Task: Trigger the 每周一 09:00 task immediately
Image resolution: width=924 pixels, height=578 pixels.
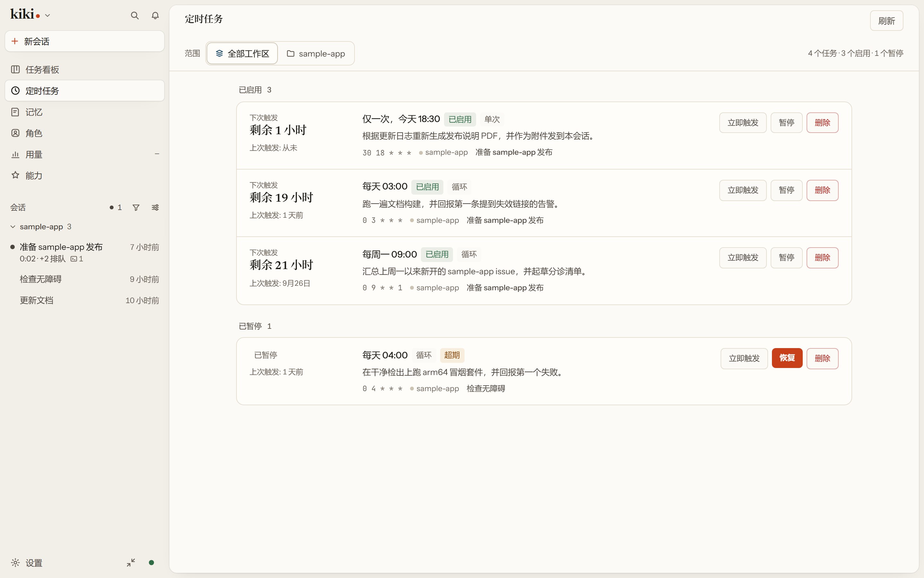Action: pos(743,258)
